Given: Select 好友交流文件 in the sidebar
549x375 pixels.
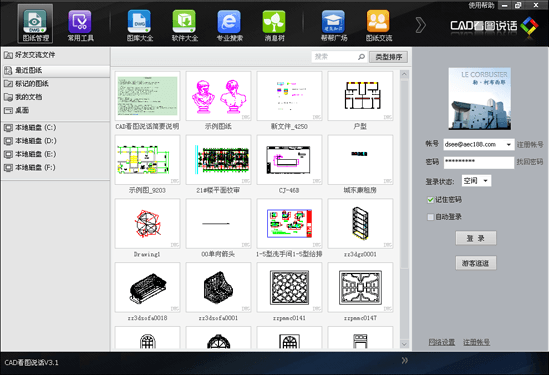Looking at the screenshot, I should (55, 55).
